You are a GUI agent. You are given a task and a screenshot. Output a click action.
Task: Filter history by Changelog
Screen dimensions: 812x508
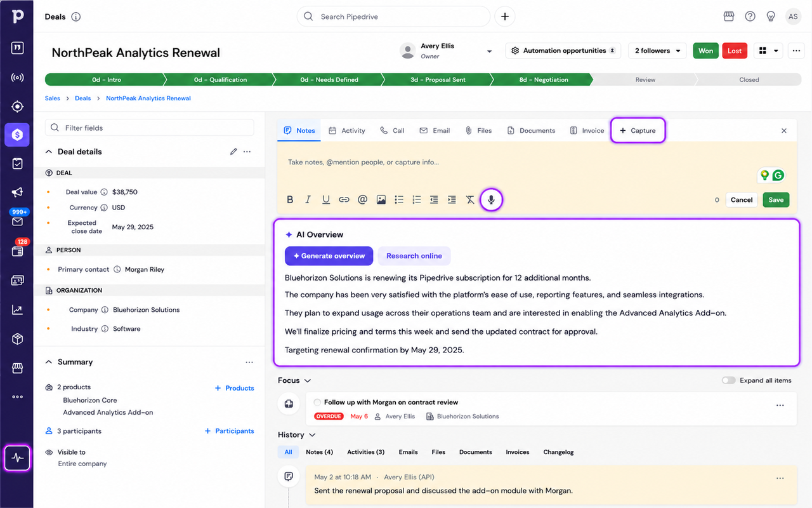558,452
